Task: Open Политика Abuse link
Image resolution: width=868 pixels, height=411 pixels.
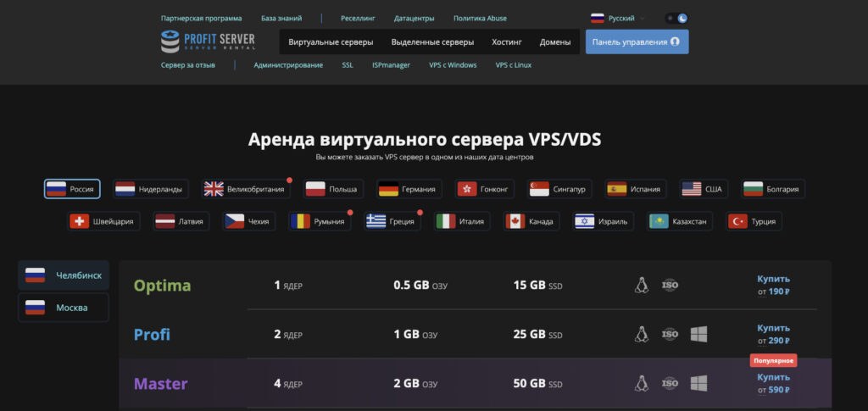Action: (480, 19)
